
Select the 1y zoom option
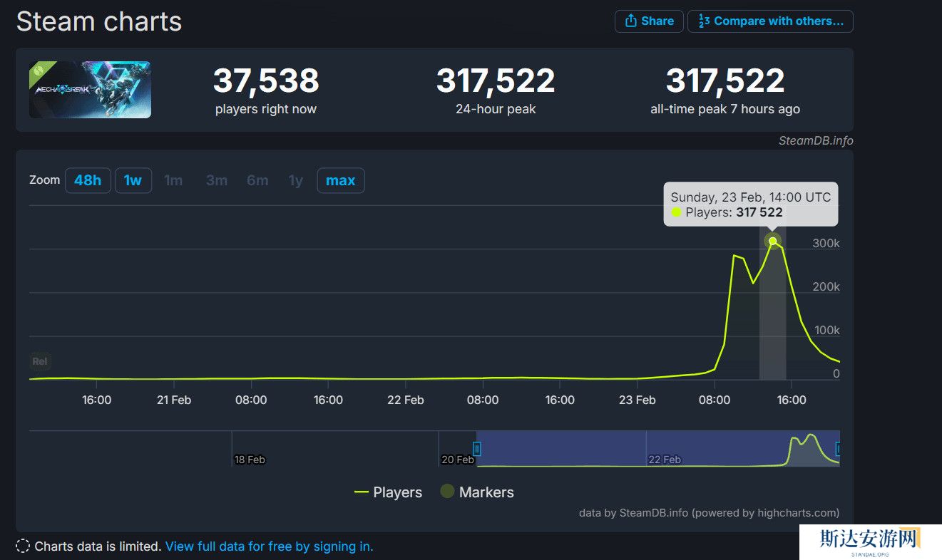coord(296,180)
